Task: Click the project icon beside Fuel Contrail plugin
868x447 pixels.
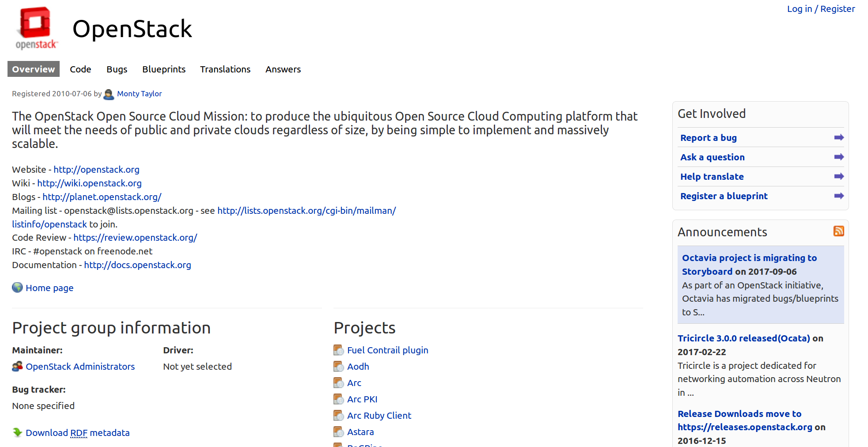Action: [338, 350]
